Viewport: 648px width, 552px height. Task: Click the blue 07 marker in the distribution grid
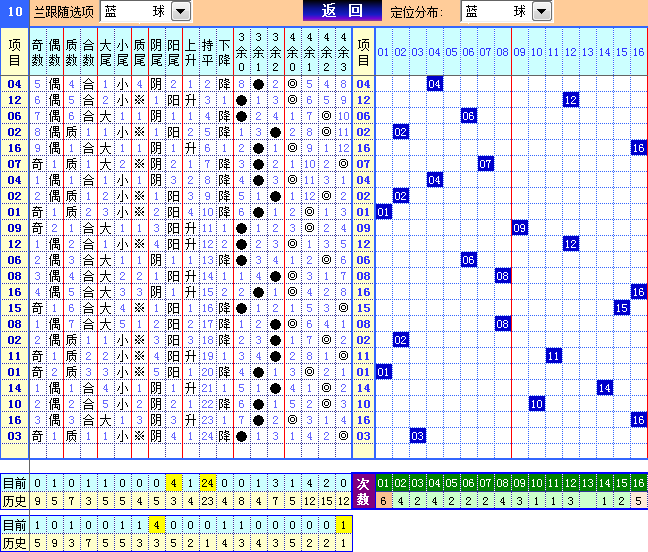click(x=486, y=164)
